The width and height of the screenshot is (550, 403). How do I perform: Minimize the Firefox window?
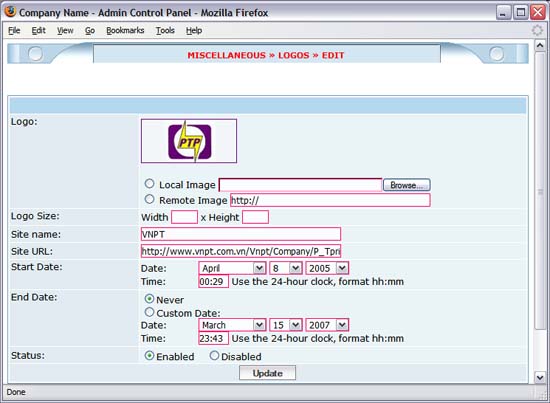click(x=503, y=13)
